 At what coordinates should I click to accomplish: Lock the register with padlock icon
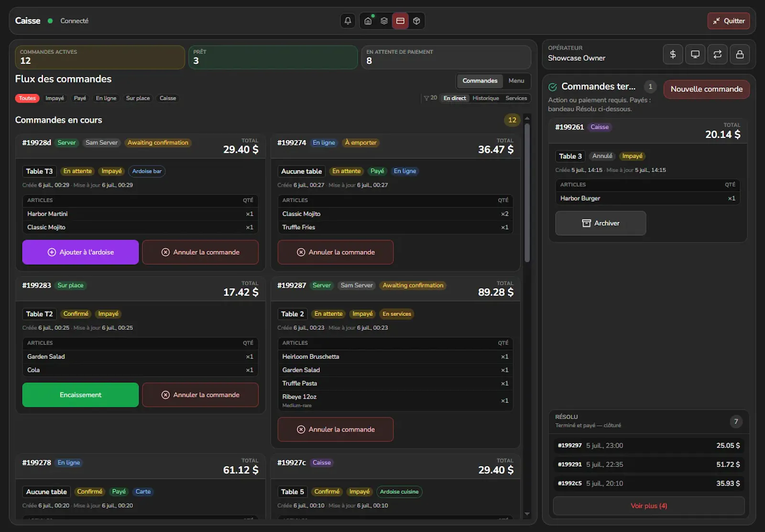[740, 54]
